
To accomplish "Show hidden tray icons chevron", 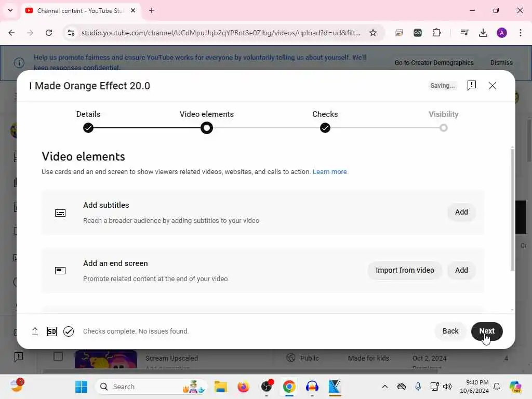I will click(385, 387).
